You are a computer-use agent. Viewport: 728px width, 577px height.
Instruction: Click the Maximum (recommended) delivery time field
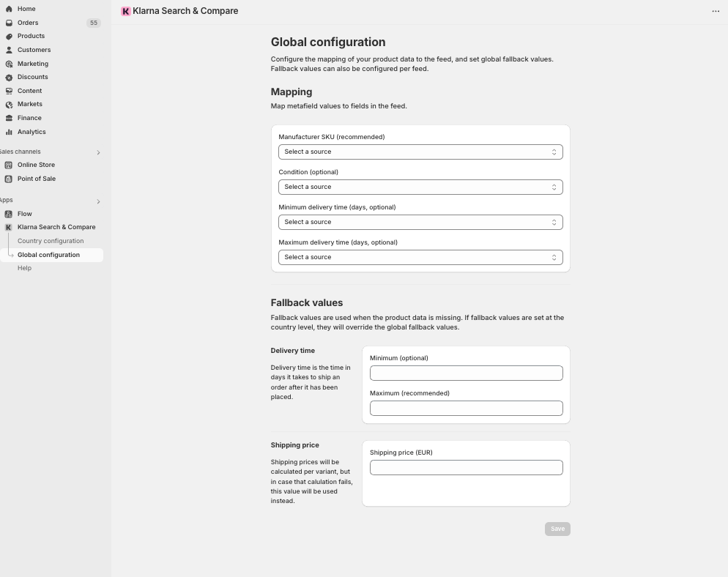[466, 409]
